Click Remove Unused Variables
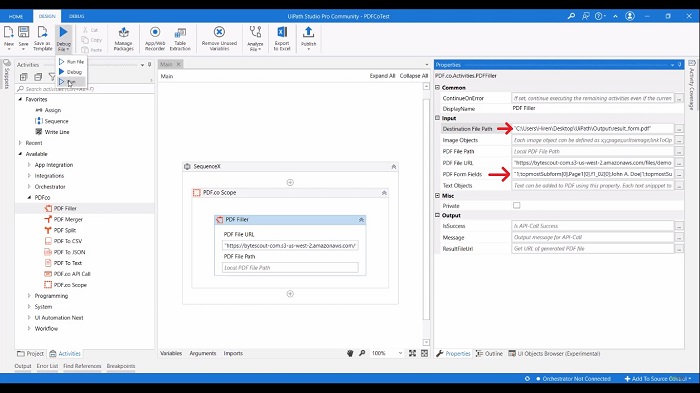The image size is (700, 393). tap(219, 39)
